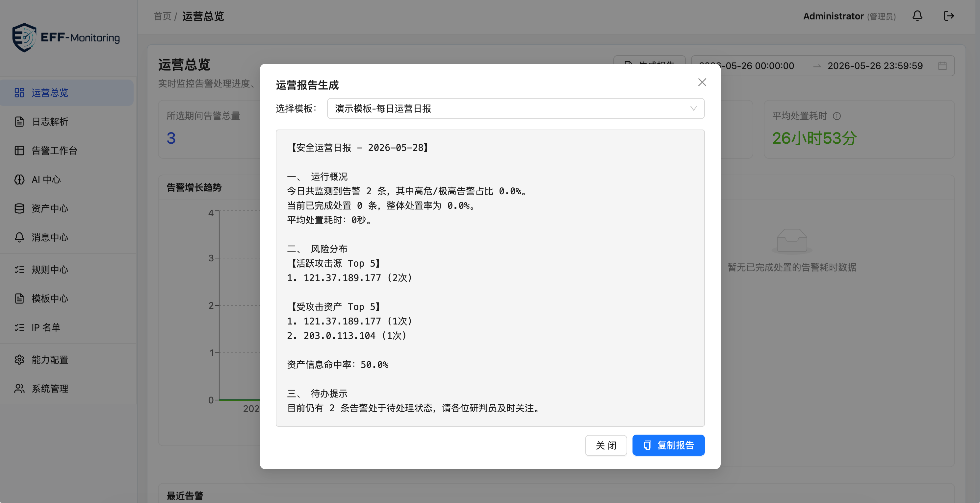Click the 26小时53分 average time value

coord(814,138)
